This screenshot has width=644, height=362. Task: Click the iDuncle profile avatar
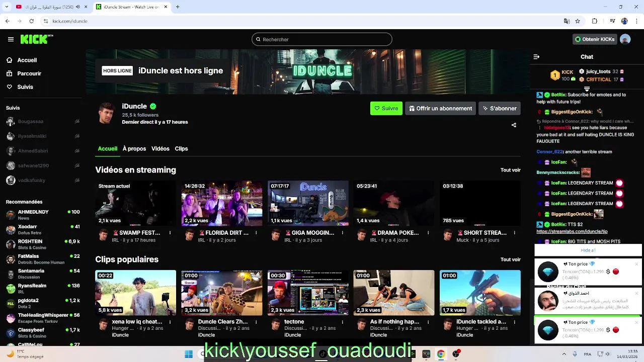coord(106,113)
